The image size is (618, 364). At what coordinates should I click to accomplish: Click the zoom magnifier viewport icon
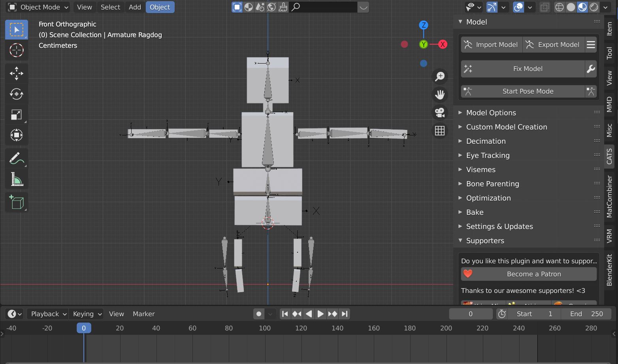click(x=440, y=76)
